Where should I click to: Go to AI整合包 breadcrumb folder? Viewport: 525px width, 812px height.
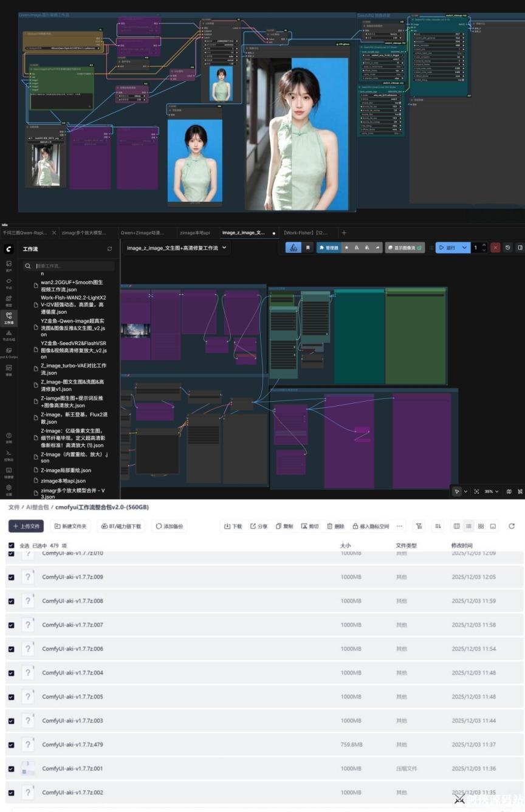point(37,507)
